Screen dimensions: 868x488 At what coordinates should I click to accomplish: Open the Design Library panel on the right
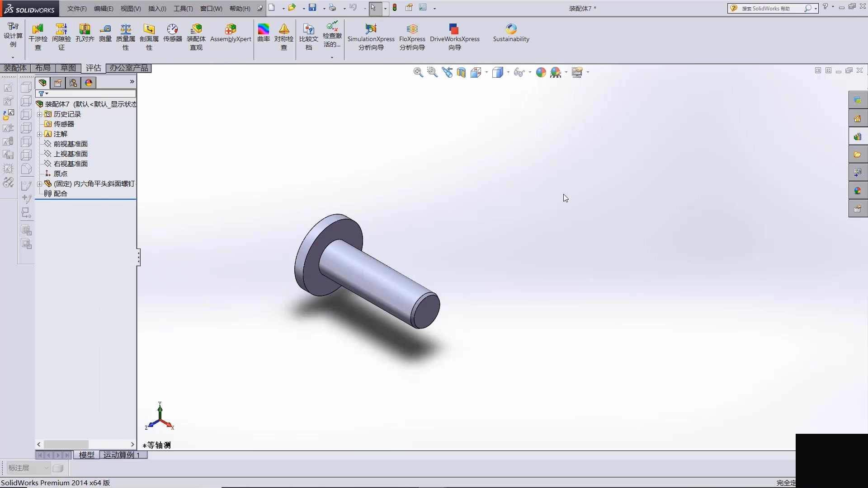click(x=858, y=136)
